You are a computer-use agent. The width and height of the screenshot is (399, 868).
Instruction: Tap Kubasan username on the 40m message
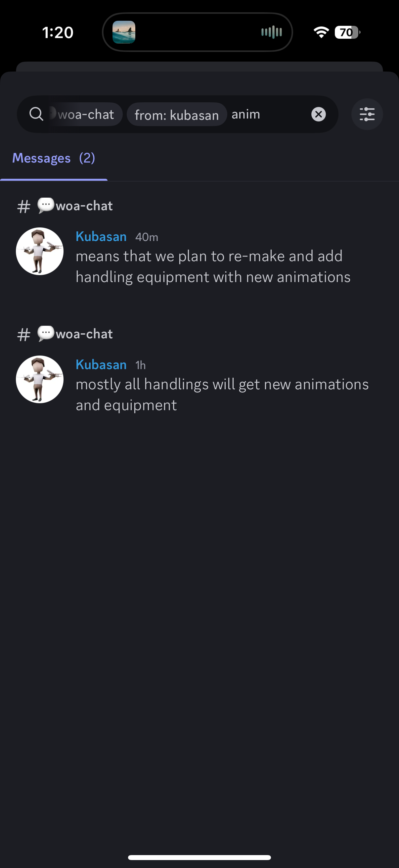click(x=101, y=237)
